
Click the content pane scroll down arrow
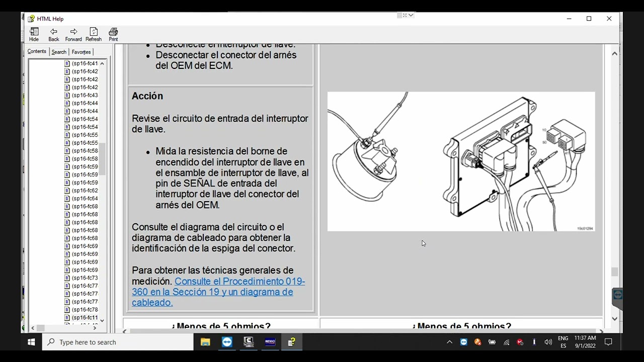(614, 318)
